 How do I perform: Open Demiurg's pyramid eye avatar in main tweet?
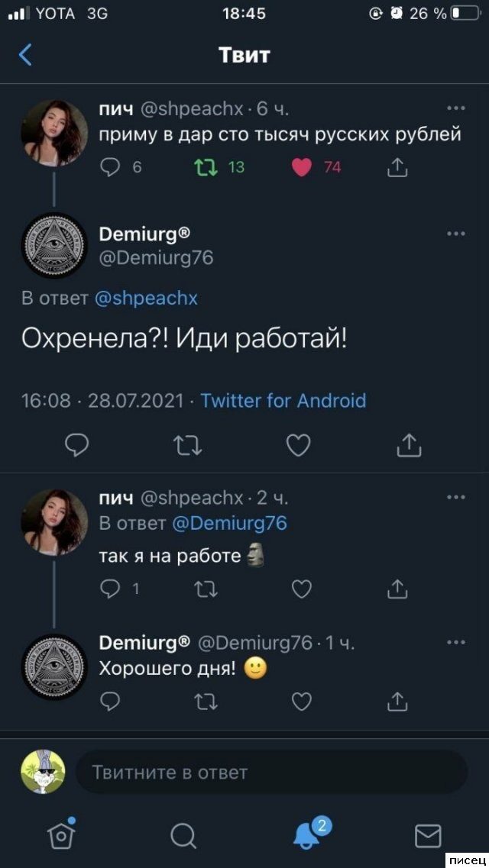(53, 245)
